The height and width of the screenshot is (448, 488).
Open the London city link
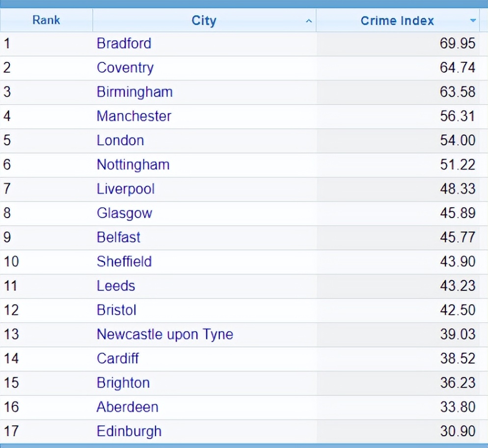(120, 140)
